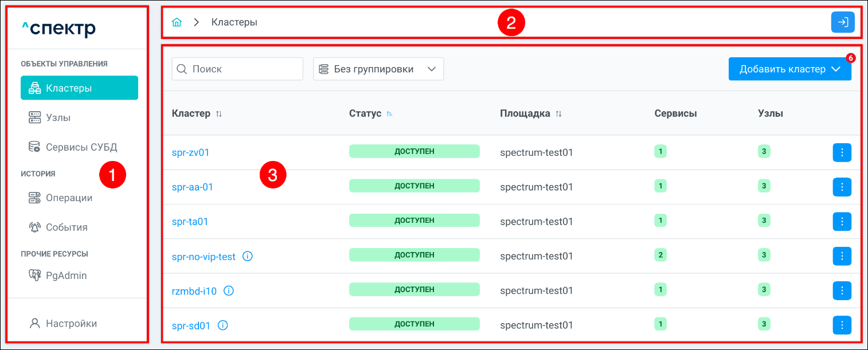Click info icon next to spr-sd01
This screenshot has width=868, height=350.
[223, 325]
